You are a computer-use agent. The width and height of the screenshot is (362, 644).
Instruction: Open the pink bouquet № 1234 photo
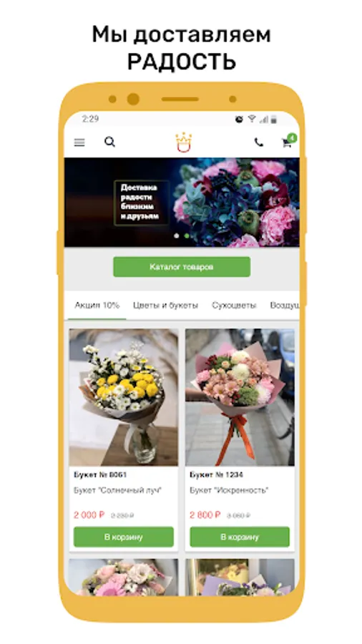[240, 397]
